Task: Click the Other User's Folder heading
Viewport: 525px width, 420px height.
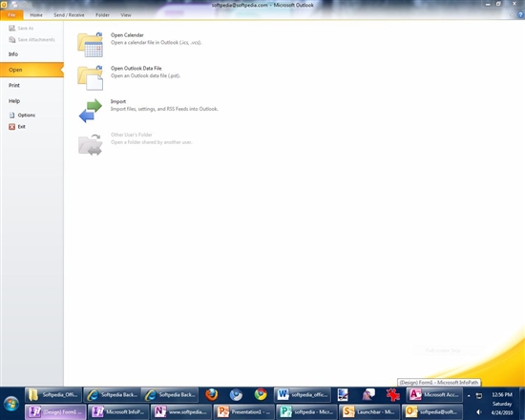Action: (x=132, y=135)
